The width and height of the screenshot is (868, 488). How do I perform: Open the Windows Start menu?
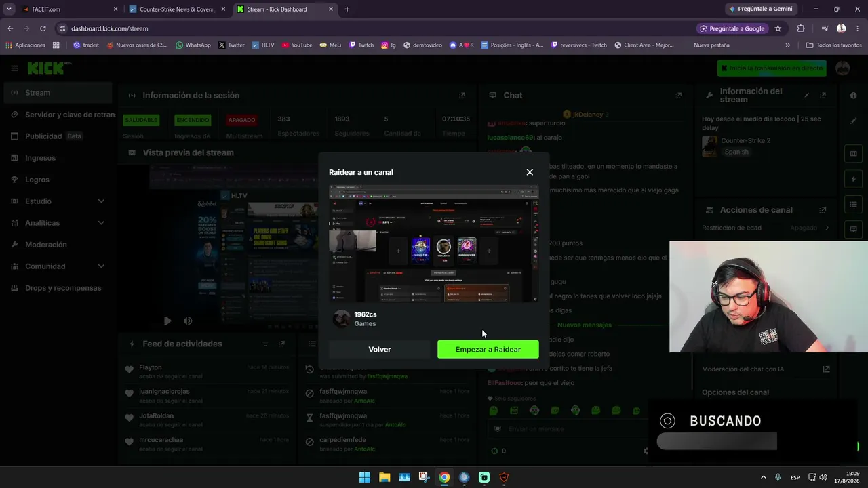pyautogui.click(x=364, y=477)
